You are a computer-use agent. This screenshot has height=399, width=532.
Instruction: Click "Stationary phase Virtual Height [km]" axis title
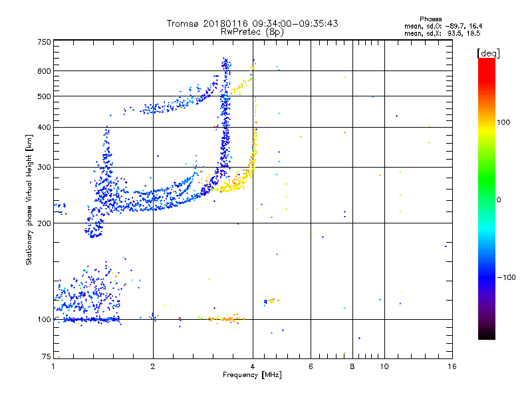[29, 199]
